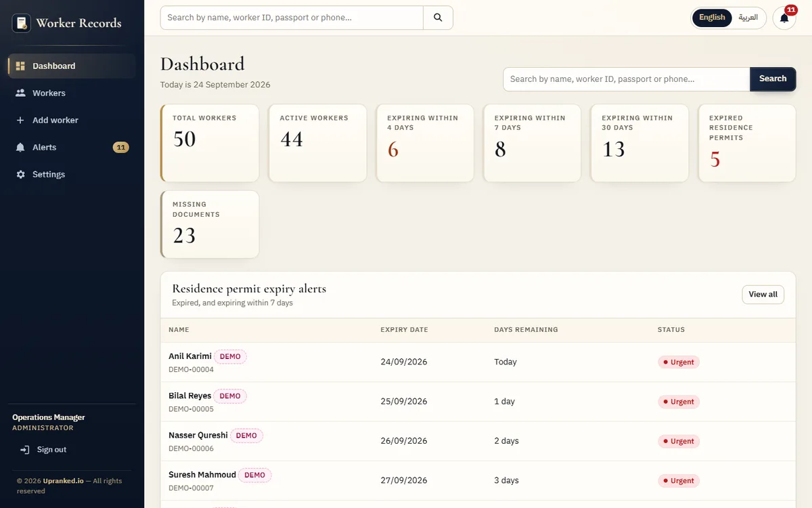Click the DEMO tag beside Anil Karimi

click(230, 356)
